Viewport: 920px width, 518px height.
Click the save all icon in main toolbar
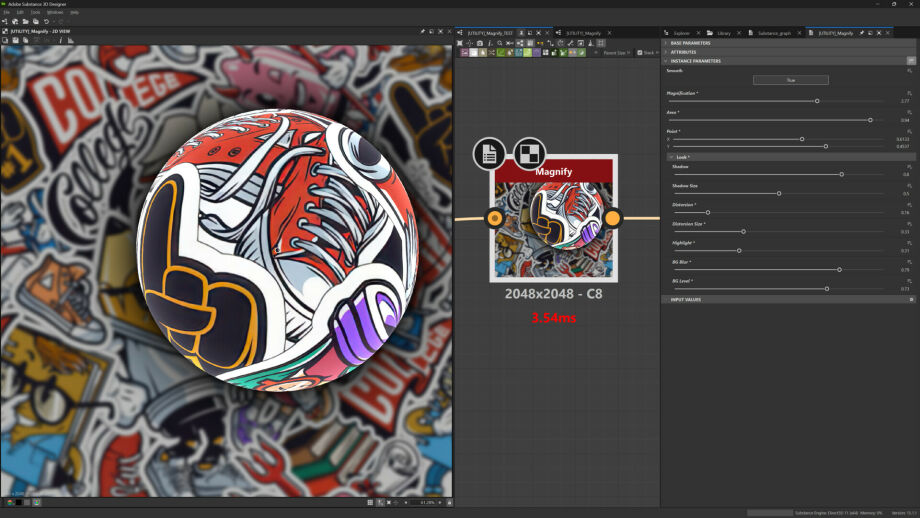point(36,22)
